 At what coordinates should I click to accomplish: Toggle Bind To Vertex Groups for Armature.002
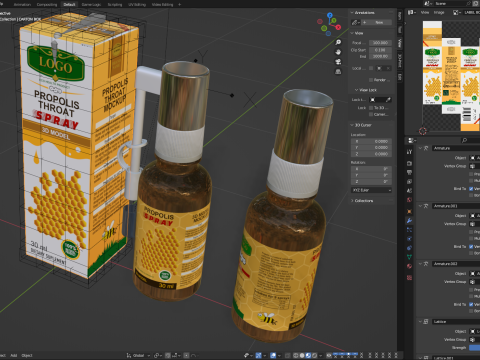point(471,304)
